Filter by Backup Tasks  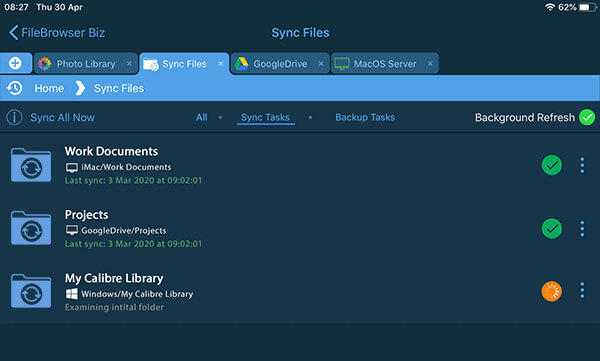(x=365, y=118)
